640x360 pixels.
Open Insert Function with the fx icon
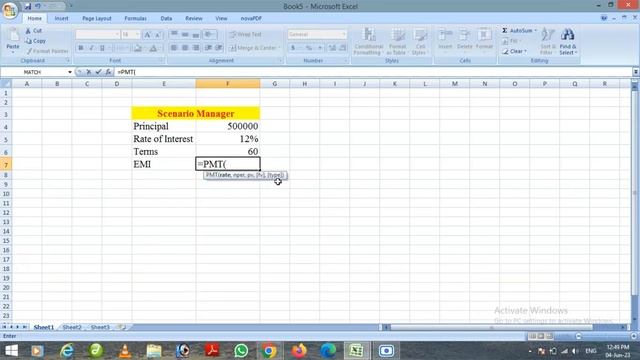click(108, 72)
